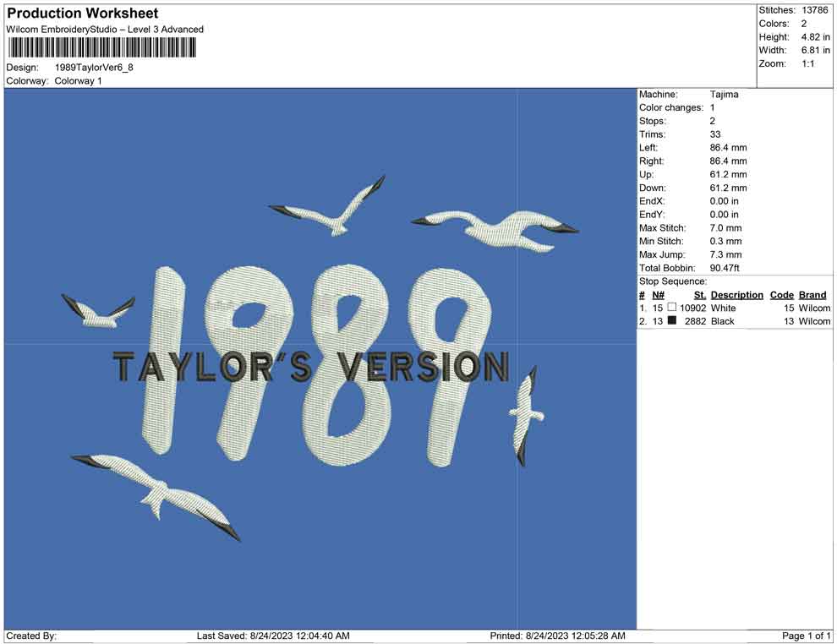This screenshot has height=644, width=837.
Task: Click the design name '1989TaylorVer6_8'
Action: pos(94,68)
